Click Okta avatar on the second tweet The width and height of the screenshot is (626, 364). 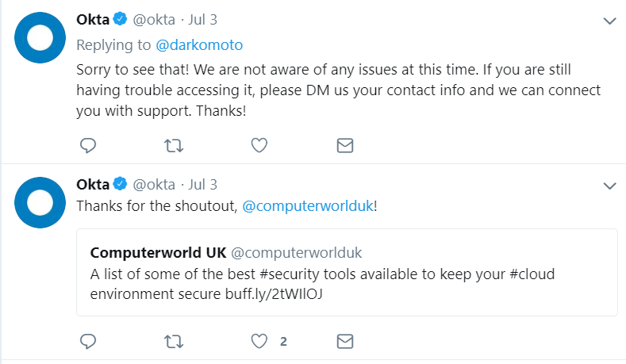[40, 202]
